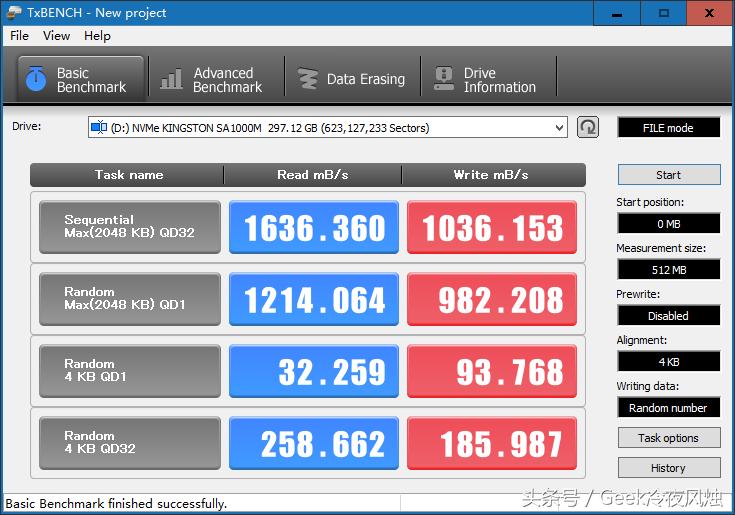Open the Help menu
Image resolution: width=735 pixels, height=515 pixels.
[x=97, y=36]
